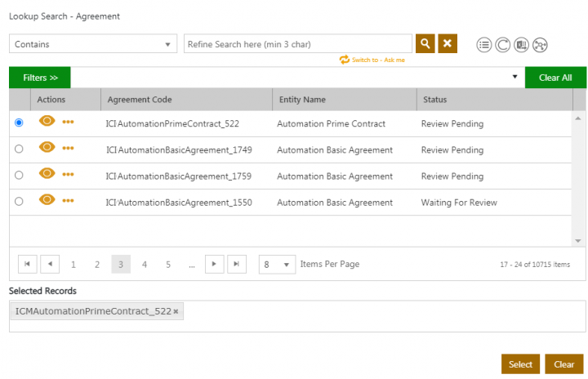Viewport: 588px width, 379px height.
Task: Select radio button for AutomationBasicAgreement_1759
Action: [x=19, y=176]
